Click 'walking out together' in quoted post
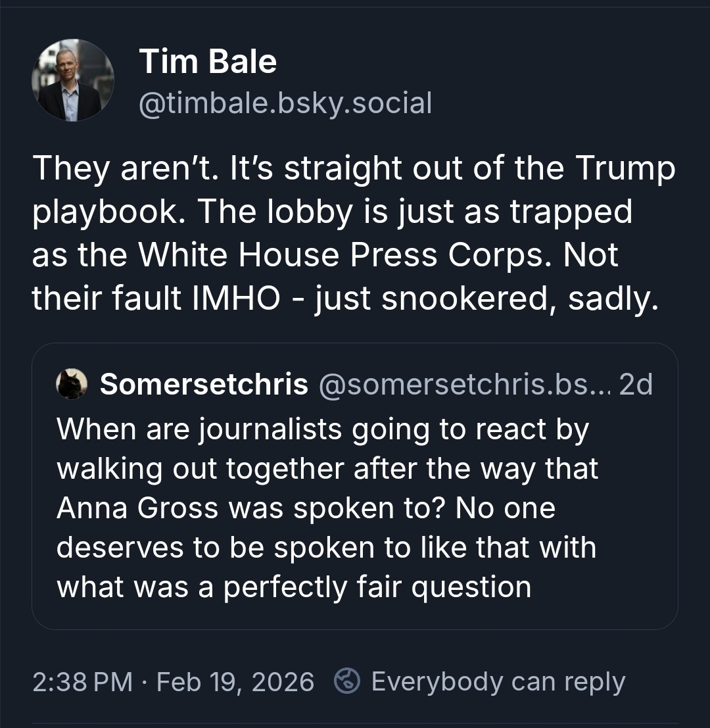The image size is (710, 728). click(200, 469)
